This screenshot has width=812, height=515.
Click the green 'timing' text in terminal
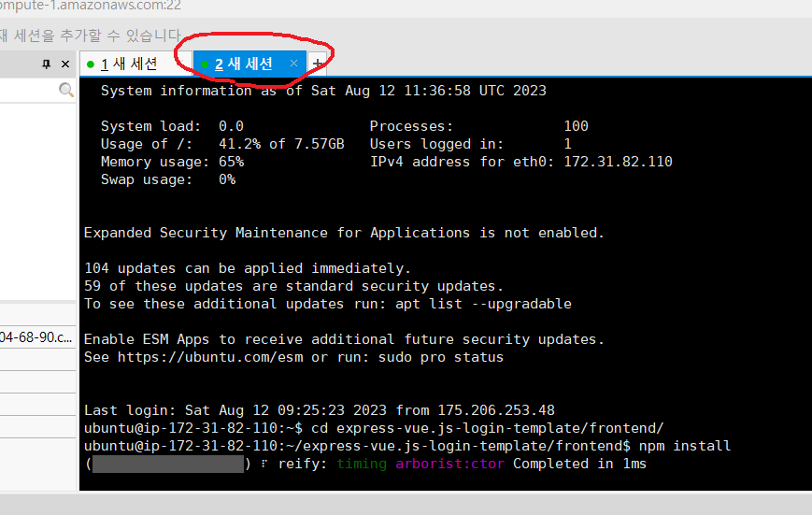coord(362,464)
